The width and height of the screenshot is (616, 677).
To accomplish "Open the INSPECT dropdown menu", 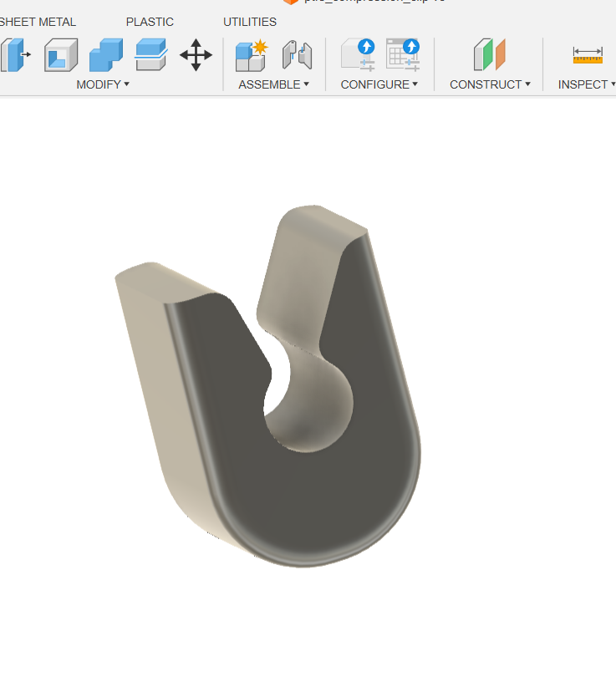I will [x=587, y=84].
